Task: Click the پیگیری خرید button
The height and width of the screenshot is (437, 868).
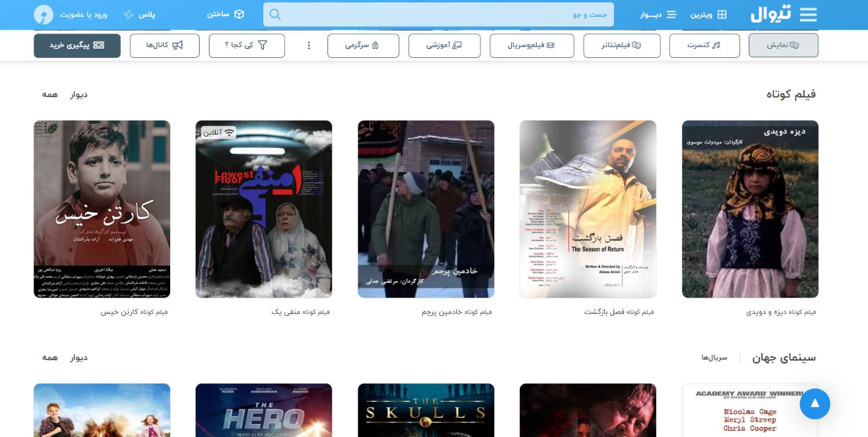Action: [x=77, y=45]
